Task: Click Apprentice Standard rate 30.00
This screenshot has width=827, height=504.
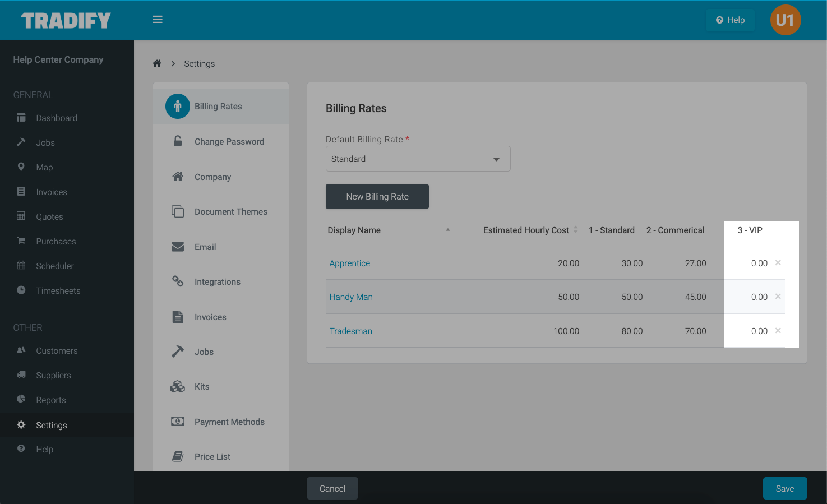Action: tap(632, 263)
